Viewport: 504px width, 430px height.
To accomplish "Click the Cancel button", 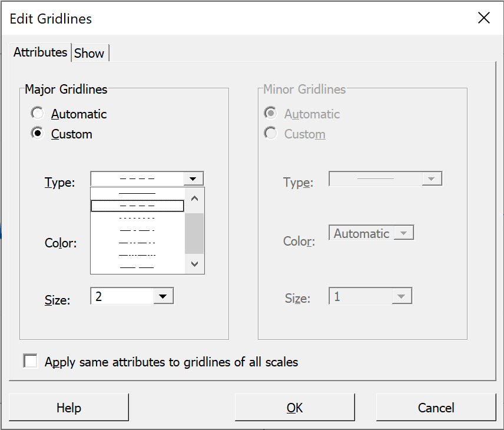I will (x=436, y=408).
